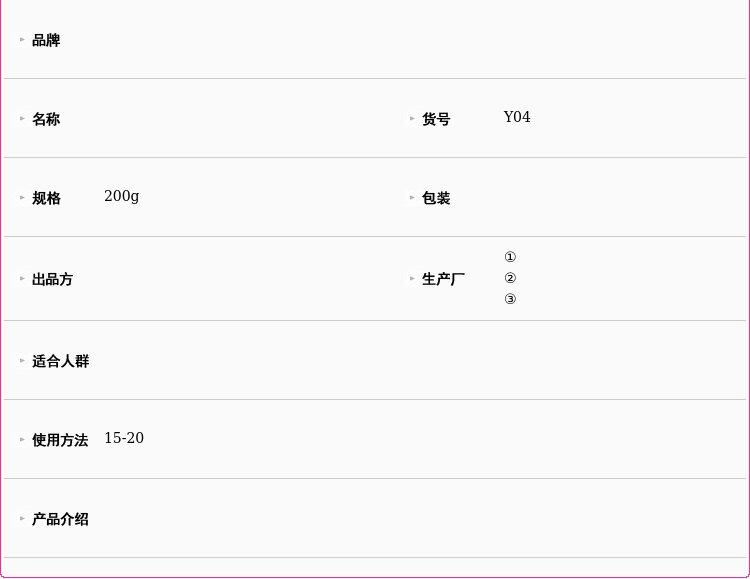The height and width of the screenshot is (579, 750).
Task: Click the arrow bullet beside 品牌
Action: [22, 40]
